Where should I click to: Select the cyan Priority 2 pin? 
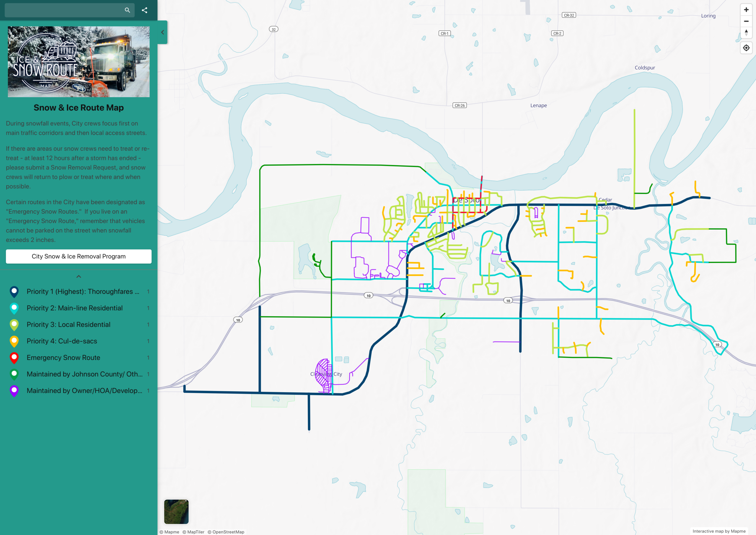[14, 308]
